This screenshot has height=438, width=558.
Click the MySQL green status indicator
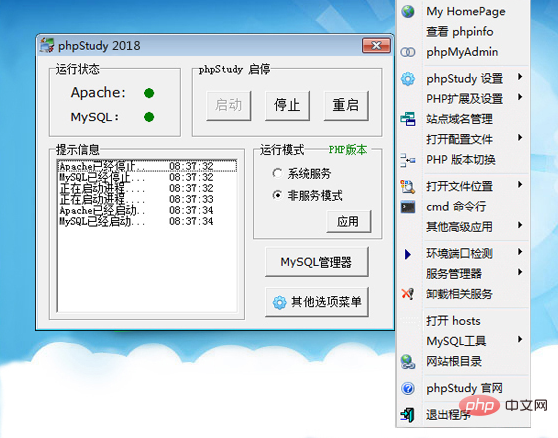[x=149, y=117]
